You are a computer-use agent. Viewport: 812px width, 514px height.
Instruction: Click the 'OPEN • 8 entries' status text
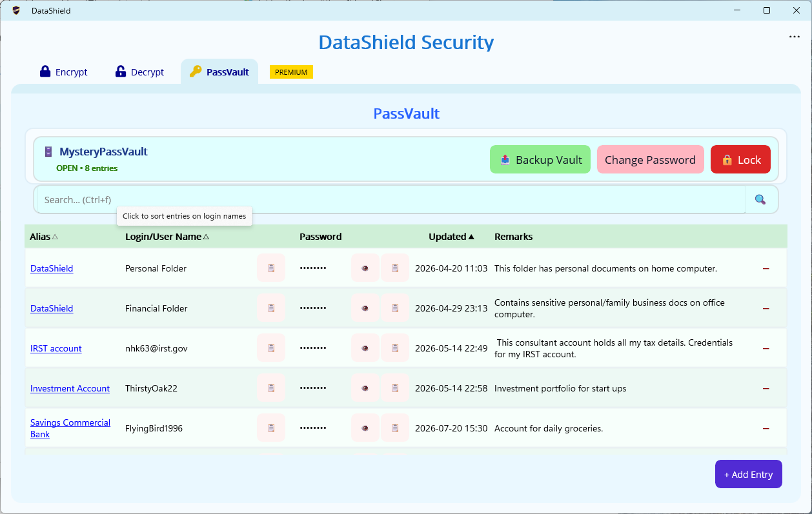click(x=87, y=168)
